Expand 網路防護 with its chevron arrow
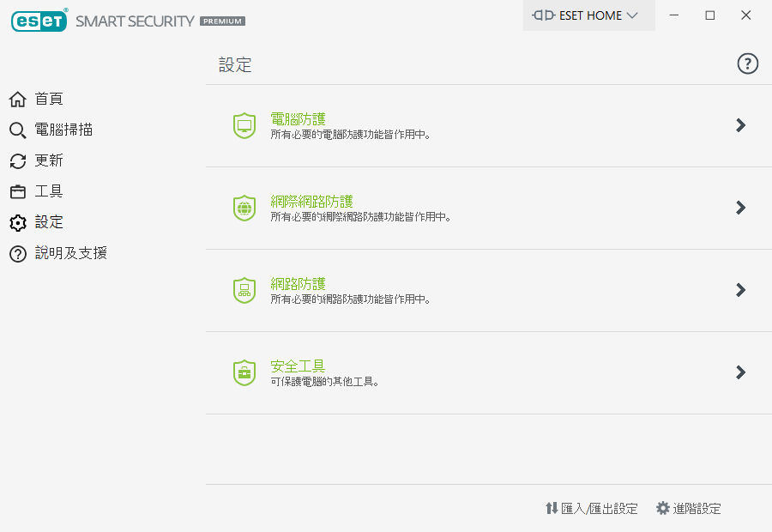This screenshot has width=772, height=532. 741,290
